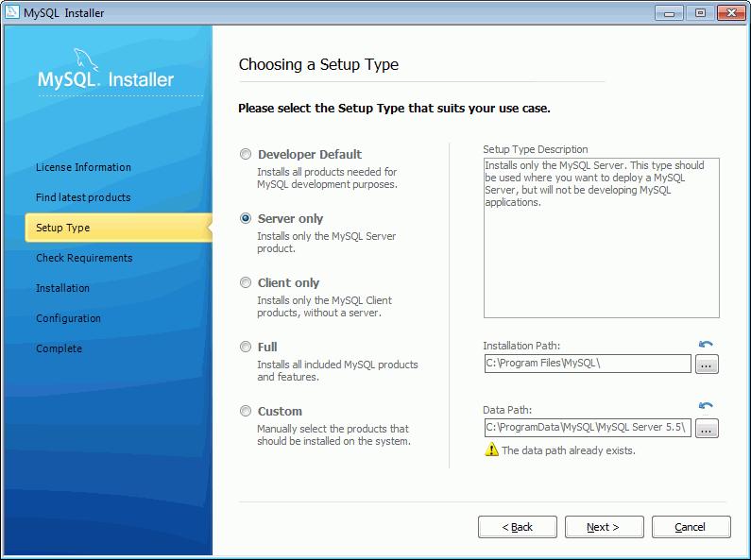Click the Setup Type Description text box
The height and width of the screenshot is (560, 751).
[601, 238]
